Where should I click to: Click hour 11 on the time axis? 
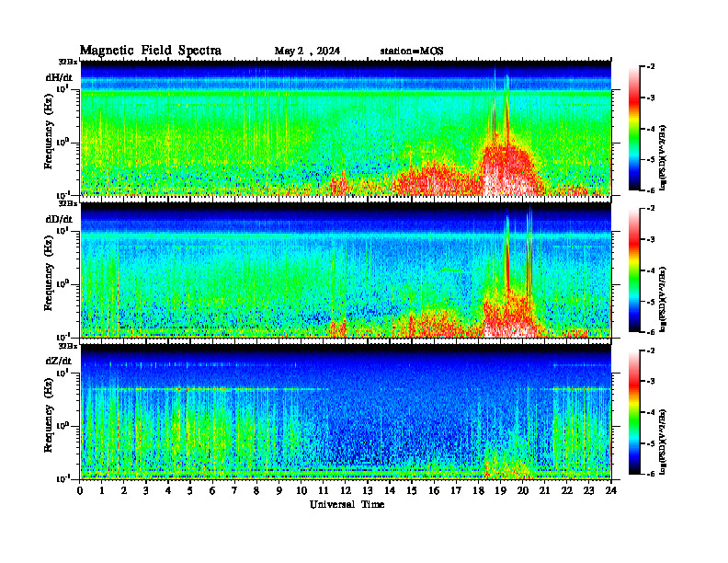pyautogui.click(x=324, y=491)
